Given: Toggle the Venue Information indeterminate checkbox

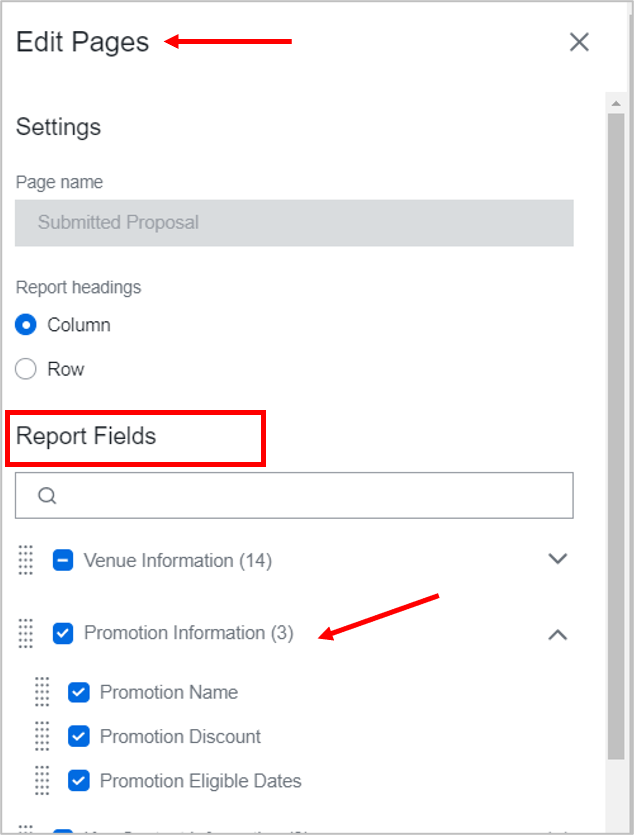Looking at the screenshot, I should (63, 560).
